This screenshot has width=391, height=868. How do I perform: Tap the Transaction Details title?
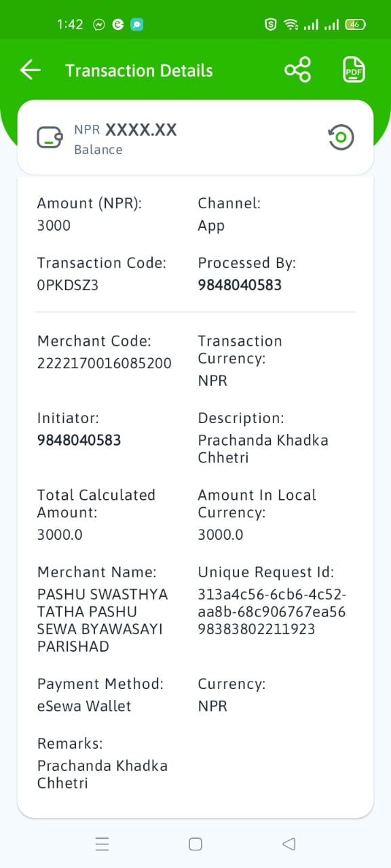click(x=139, y=71)
